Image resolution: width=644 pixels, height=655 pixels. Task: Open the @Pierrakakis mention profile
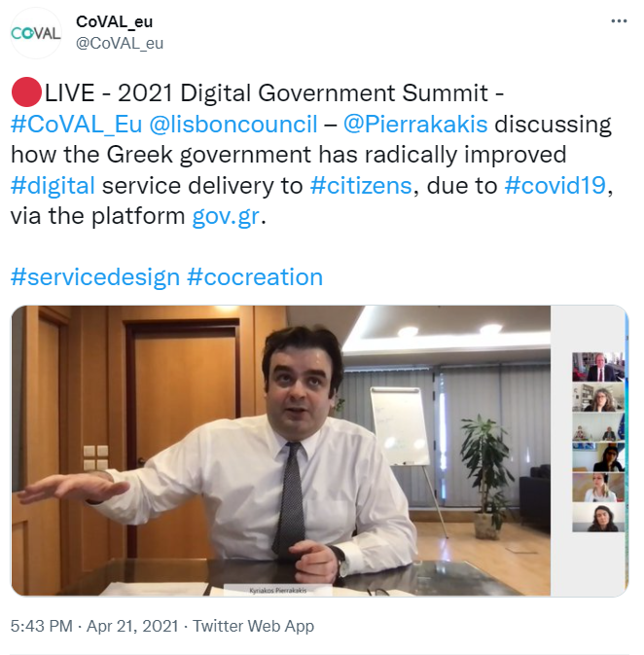[415, 124]
